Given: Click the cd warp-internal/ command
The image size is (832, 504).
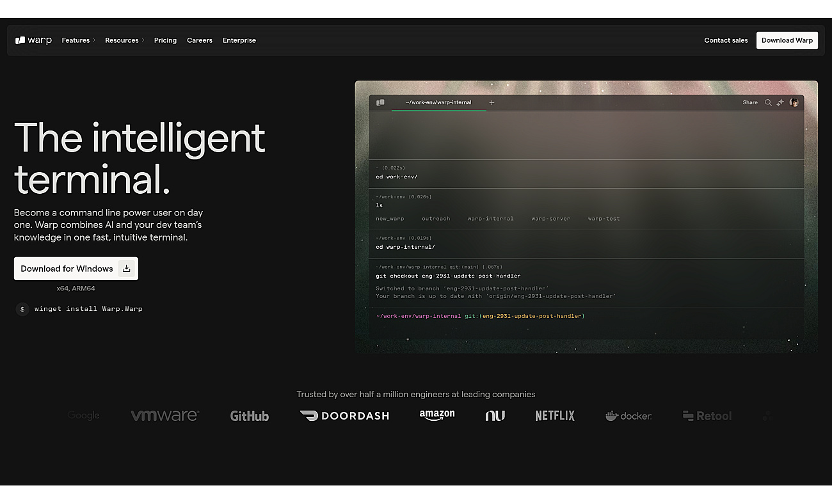Looking at the screenshot, I should coord(405,247).
